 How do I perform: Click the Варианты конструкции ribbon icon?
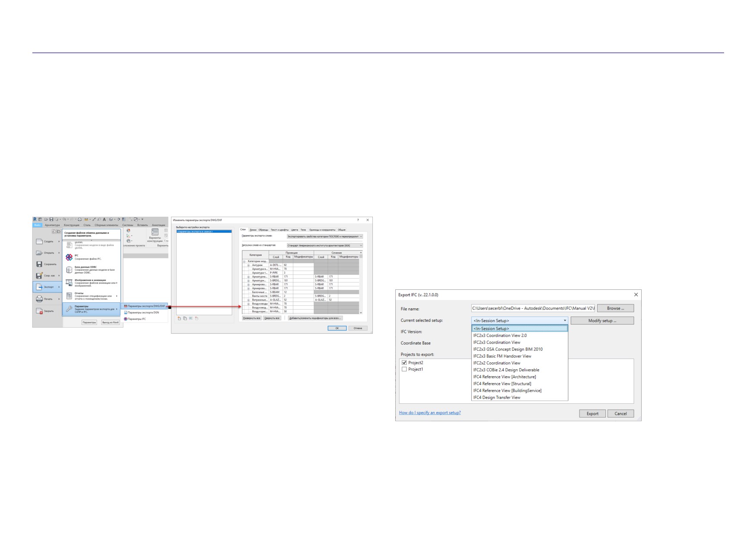[x=155, y=232]
